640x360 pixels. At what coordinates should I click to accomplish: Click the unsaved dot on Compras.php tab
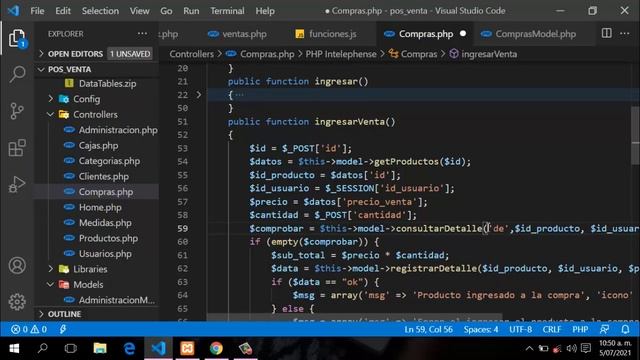click(463, 33)
